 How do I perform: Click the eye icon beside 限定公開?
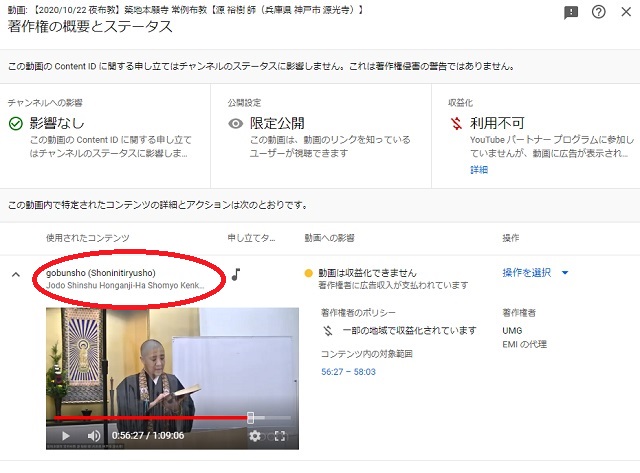(x=236, y=123)
